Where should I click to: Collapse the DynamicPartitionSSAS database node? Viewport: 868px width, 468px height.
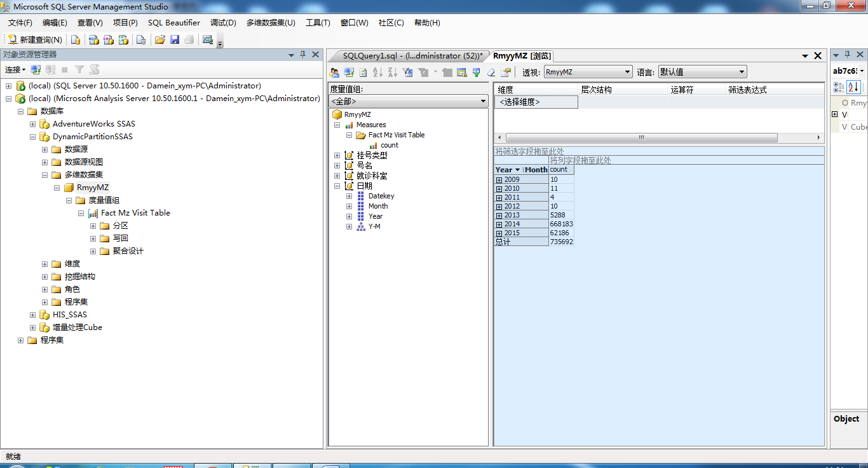click(32, 137)
